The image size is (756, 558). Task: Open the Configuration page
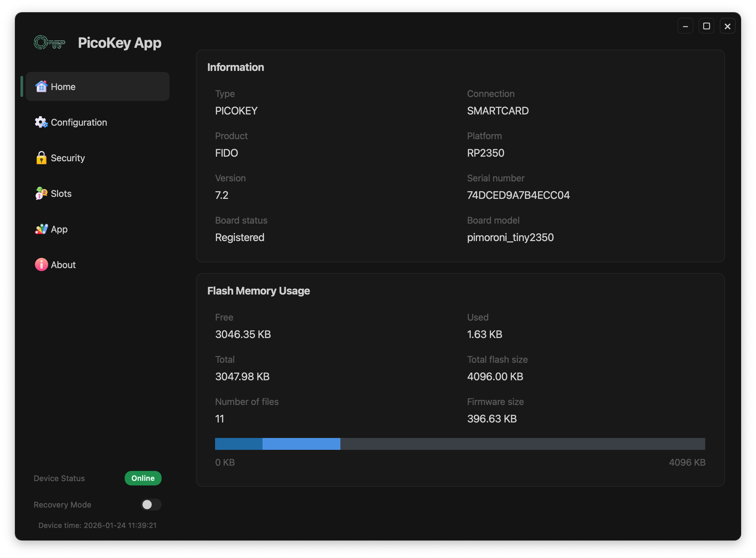[x=79, y=122]
